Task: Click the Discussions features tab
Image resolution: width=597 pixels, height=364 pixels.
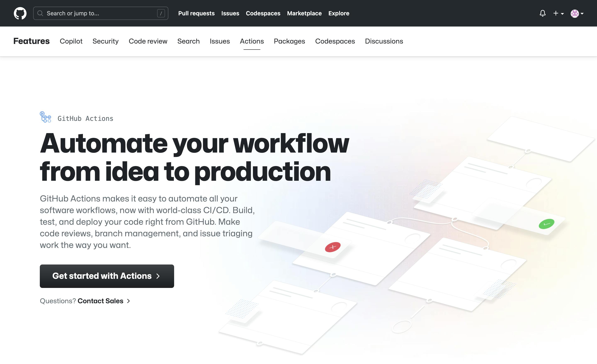Action: pos(384,41)
